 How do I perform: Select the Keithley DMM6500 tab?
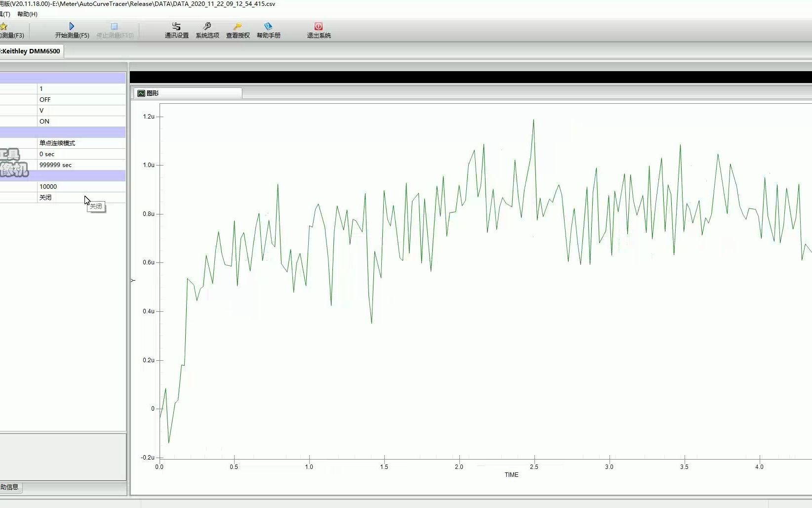coord(31,51)
